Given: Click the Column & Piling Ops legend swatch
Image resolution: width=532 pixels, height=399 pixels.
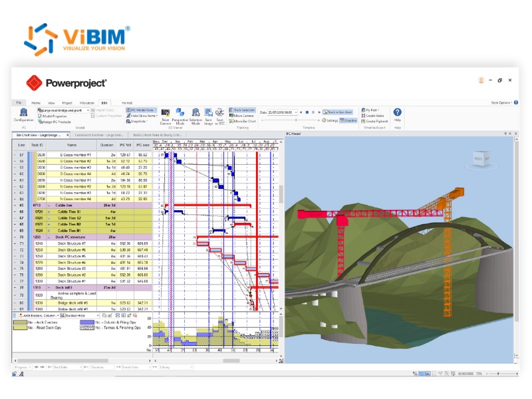Looking at the screenshot, I should pyautogui.click(x=87, y=323).
